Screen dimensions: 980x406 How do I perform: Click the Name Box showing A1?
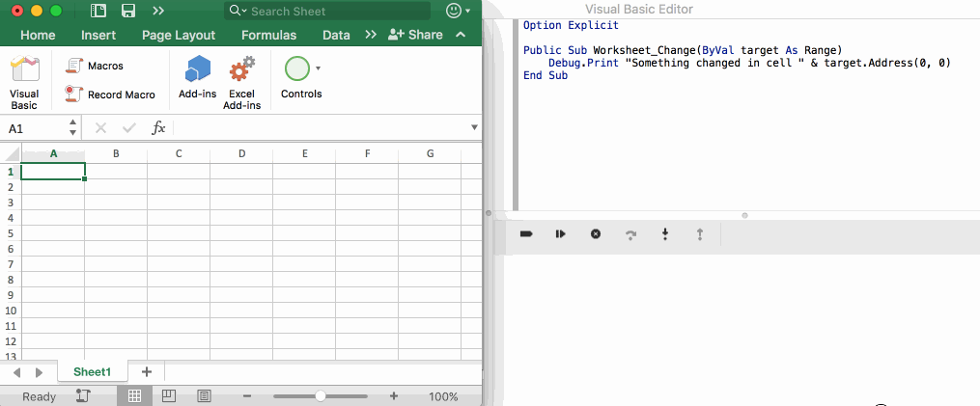(33, 128)
